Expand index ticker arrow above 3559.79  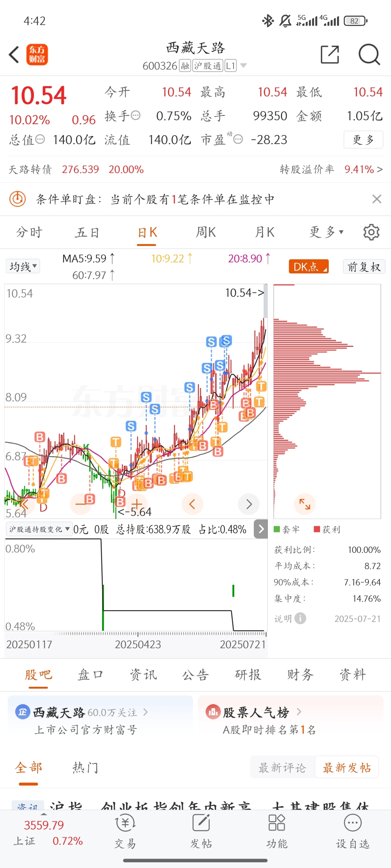(x=44, y=814)
